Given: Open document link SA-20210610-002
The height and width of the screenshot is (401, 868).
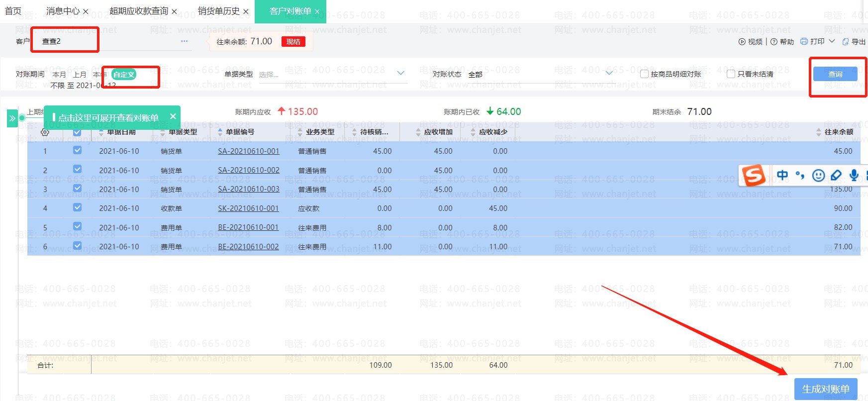Looking at the screenshot, I should 249,170.
